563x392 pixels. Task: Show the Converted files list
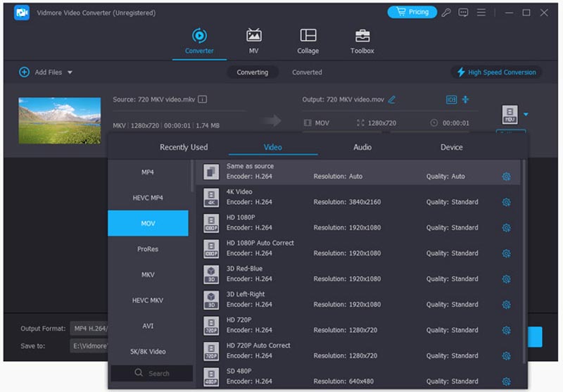pos(307,72)
